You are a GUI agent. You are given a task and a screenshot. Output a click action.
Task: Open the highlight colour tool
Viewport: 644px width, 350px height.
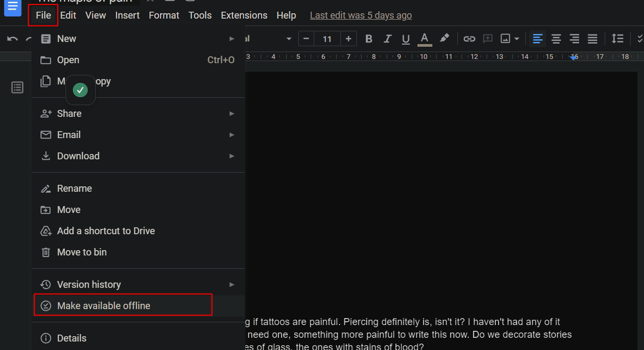point(444,38)
